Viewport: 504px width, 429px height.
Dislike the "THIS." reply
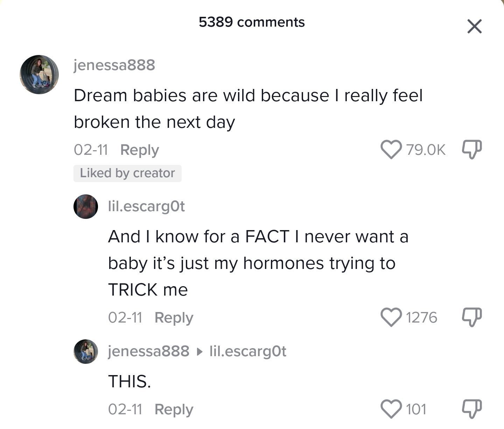(472, 409)
